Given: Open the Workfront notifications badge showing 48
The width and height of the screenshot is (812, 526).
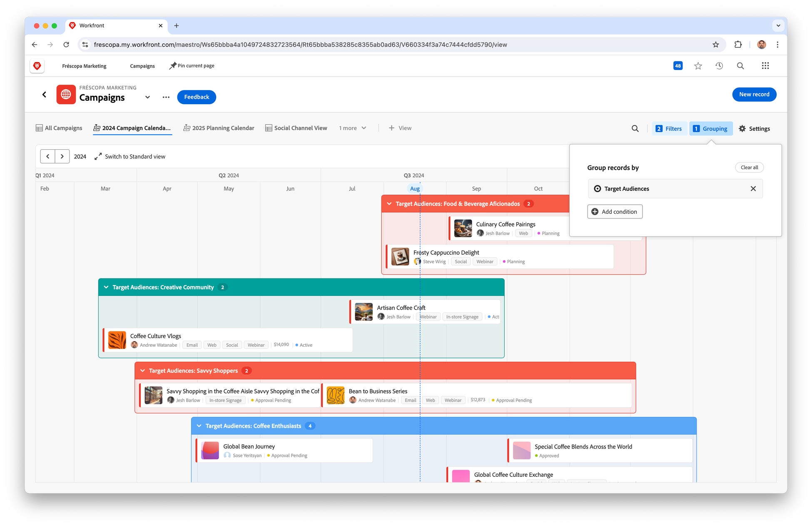Looking at the screenshot, I should (x=677, y=66).
